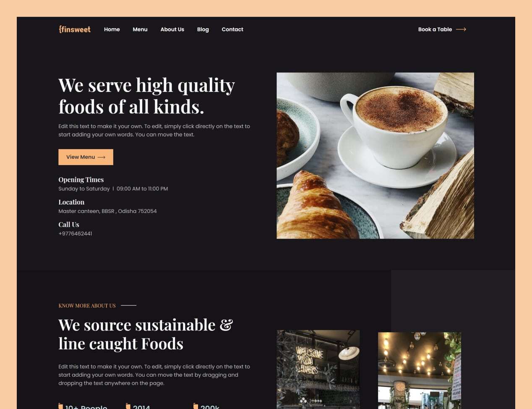
Task: Open the hanging light bulbs photo
Action: (x=420, y=371)
